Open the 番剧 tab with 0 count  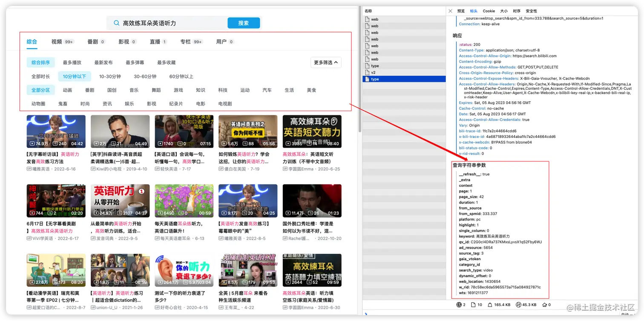[96, 42]
